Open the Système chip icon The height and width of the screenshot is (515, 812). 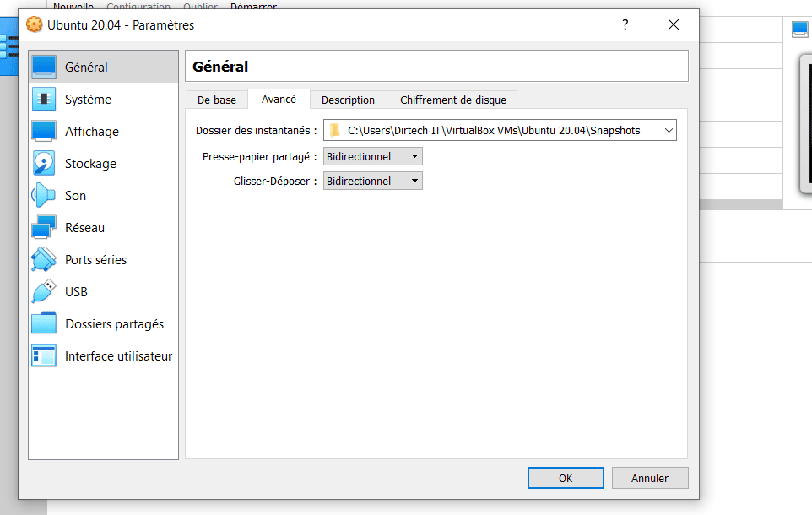point(44,99)
